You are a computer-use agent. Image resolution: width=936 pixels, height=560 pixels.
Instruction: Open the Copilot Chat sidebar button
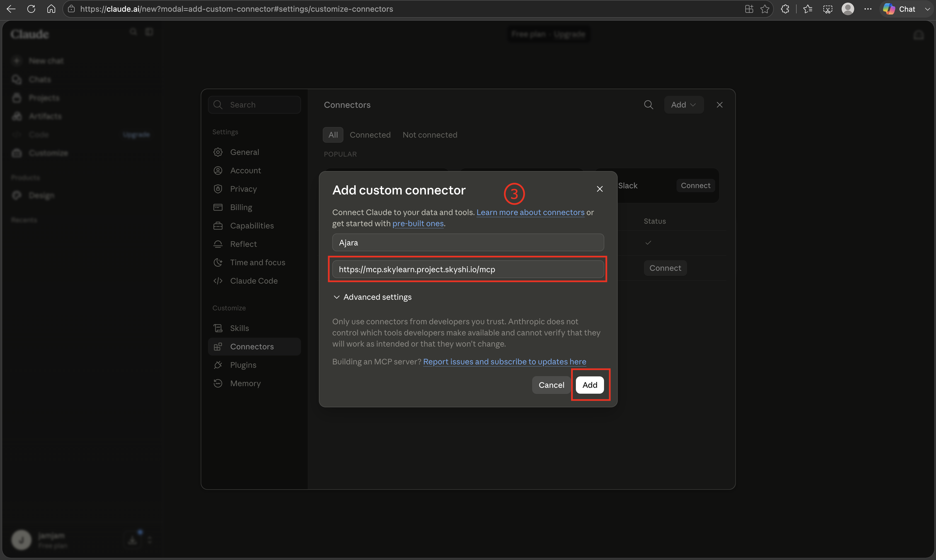899,9
